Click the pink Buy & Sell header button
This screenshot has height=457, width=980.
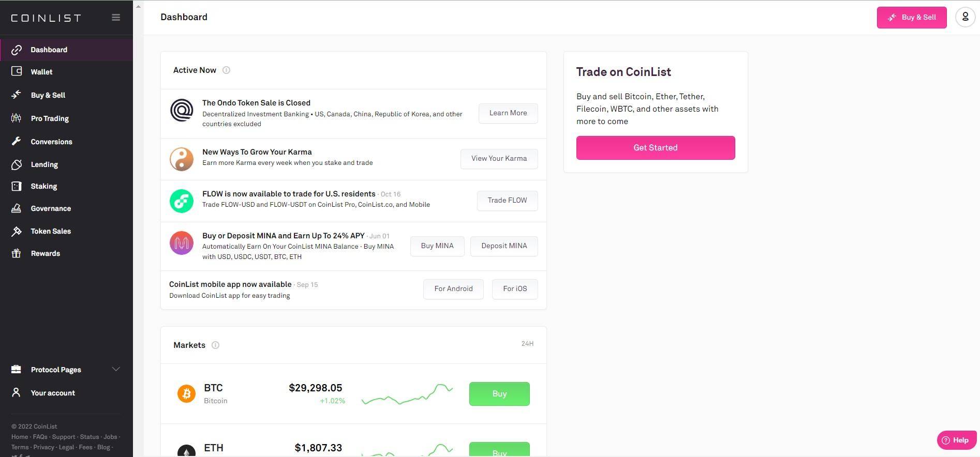tap(912, 18)
